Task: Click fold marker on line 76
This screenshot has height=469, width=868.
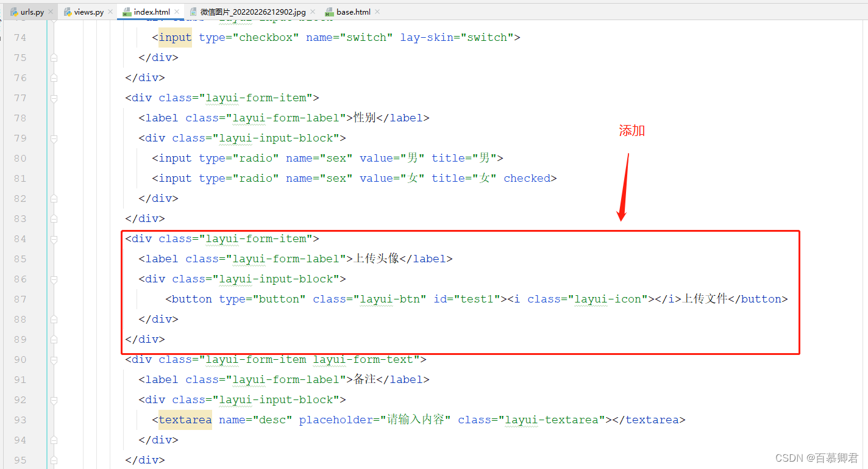Action: [54, 78]
